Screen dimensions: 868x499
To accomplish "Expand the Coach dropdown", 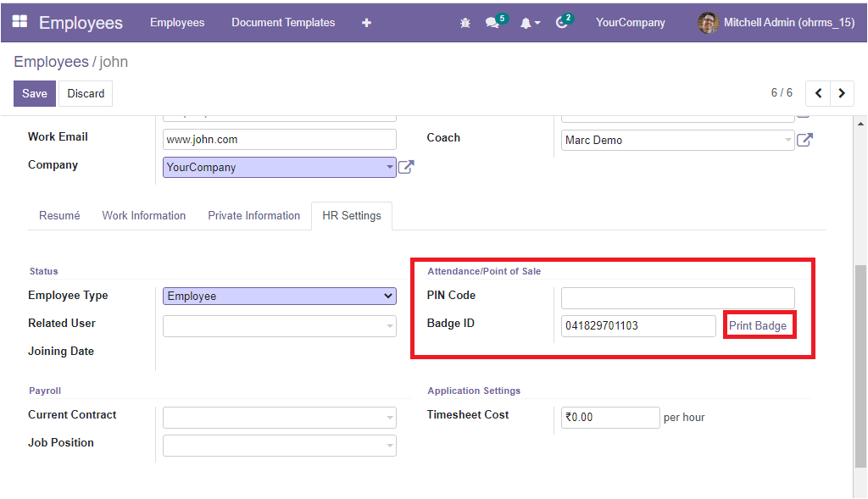I will (x=677, y=140).
